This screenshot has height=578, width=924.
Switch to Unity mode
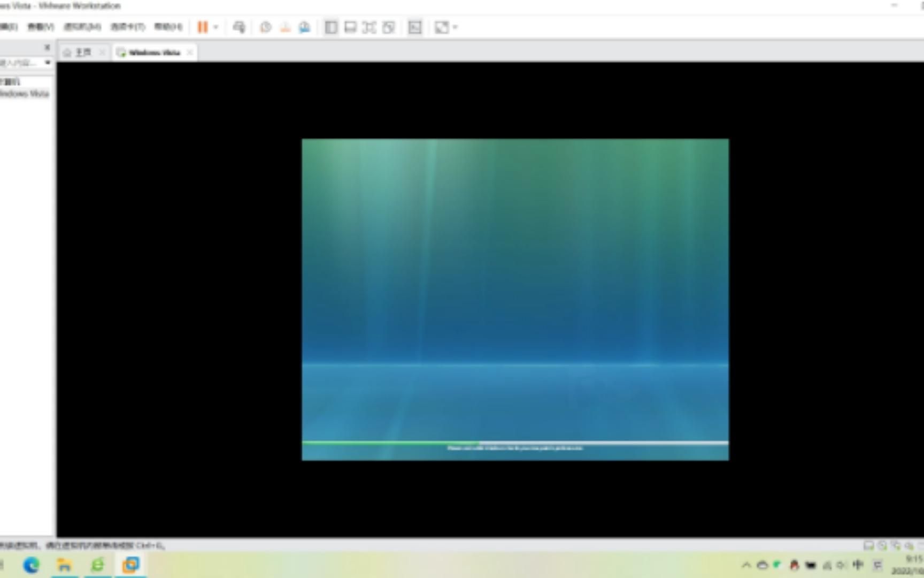(388, 27)
